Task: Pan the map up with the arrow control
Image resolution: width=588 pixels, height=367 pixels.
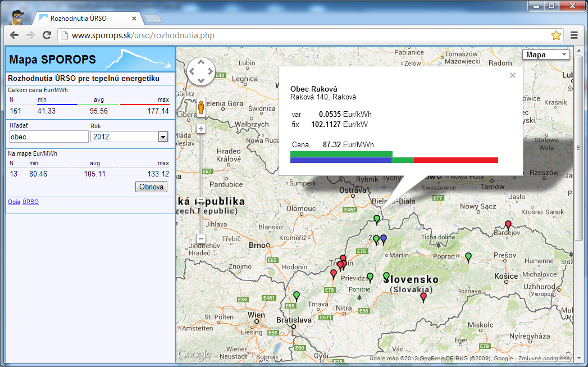Action: (201, 62)
